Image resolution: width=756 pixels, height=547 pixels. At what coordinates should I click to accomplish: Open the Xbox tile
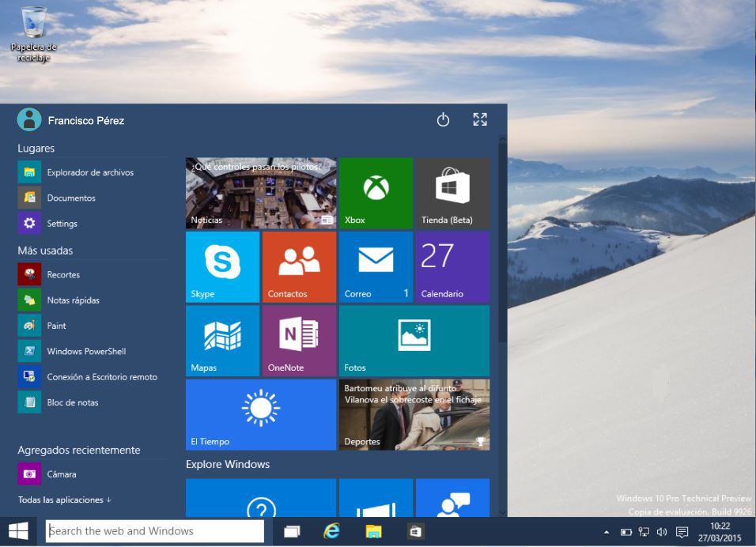click(376, 193)
